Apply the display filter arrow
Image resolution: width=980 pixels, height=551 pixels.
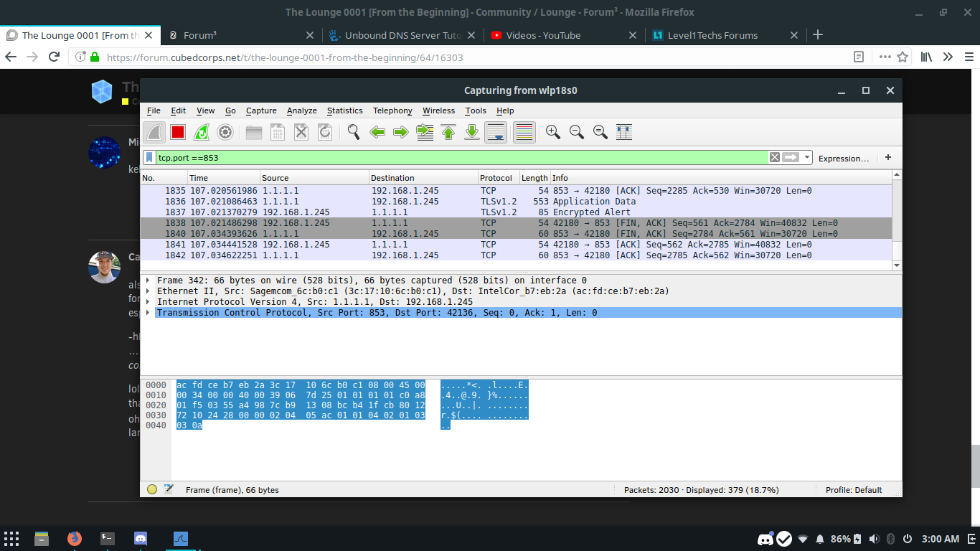click(x=791, y=157)
